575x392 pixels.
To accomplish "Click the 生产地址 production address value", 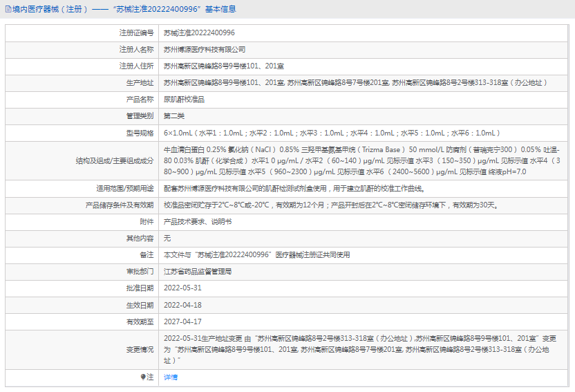I will click(355, 82).
